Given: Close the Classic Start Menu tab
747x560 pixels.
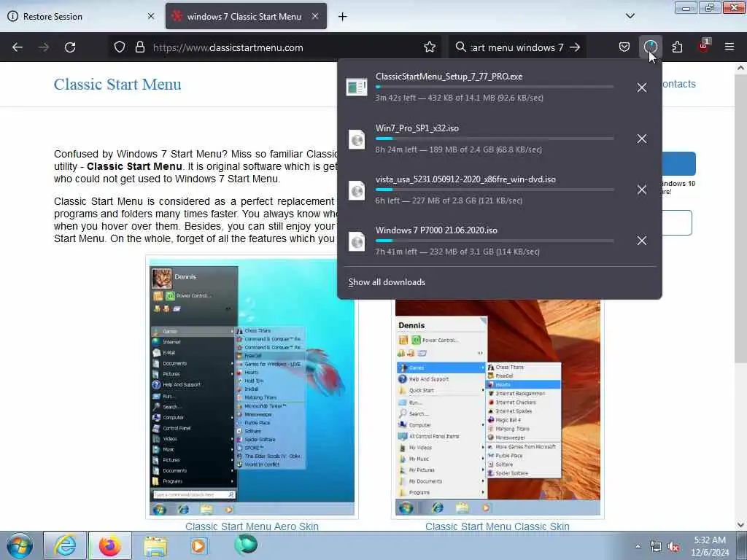Looking at the screenshot, I should pyautogui.click(x=315, y=16).
